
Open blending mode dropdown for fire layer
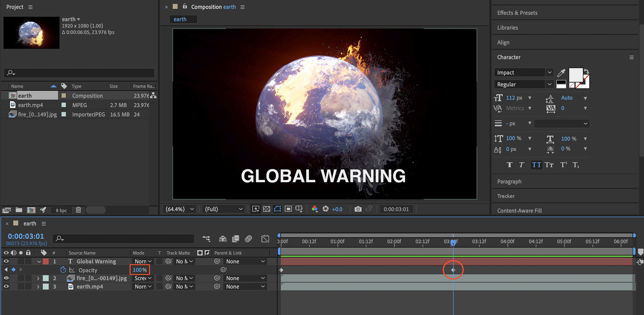pyautogui.click(x=143, y=278)
